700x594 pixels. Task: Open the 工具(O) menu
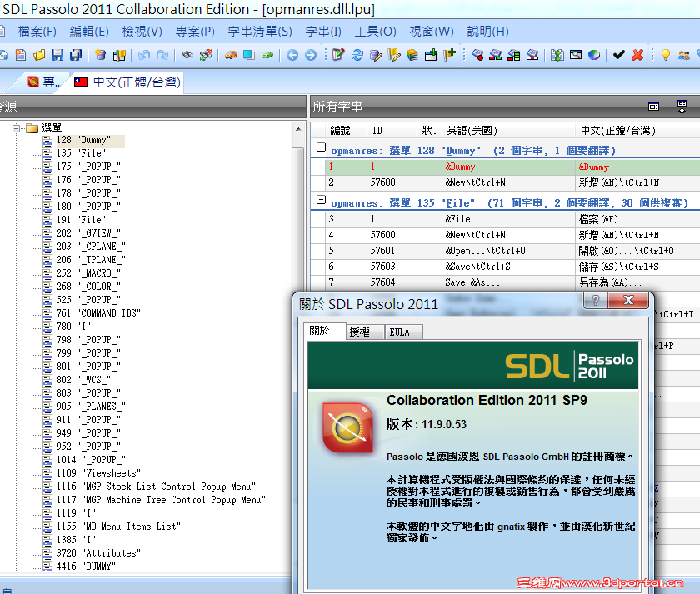click(x=376, y=31)
